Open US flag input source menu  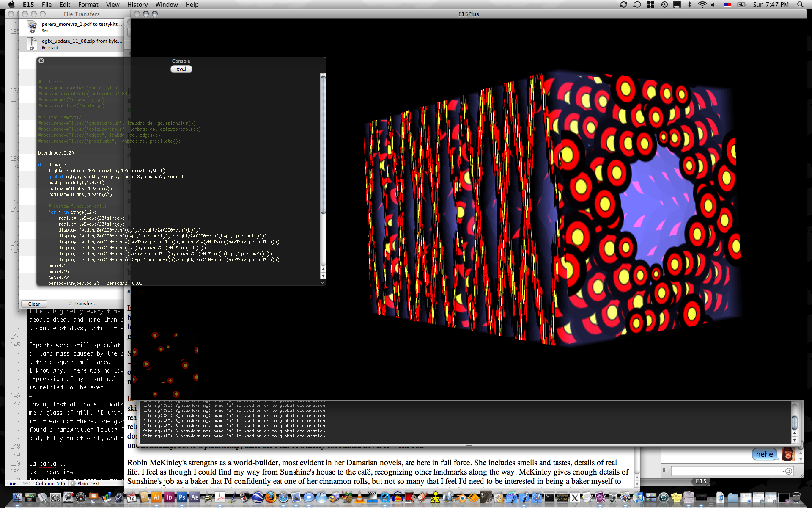click(x=728, y=5)
